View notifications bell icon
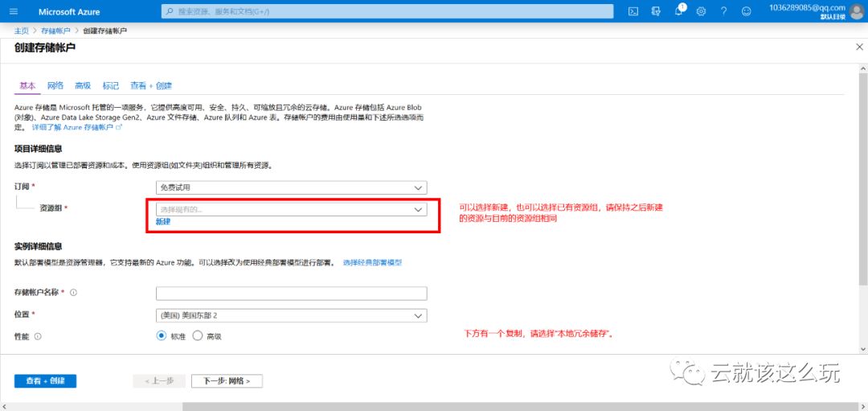 pos(678,11)
